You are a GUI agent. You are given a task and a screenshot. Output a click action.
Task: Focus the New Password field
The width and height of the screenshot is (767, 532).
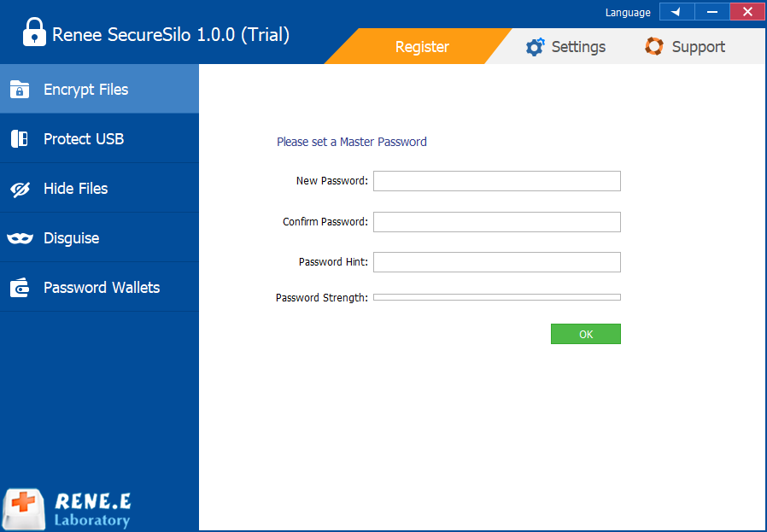coord(497,181)
